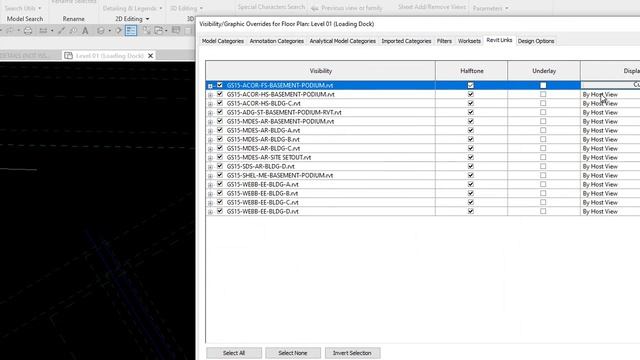
Task: Switch to the Annotation Categories tab
Action: pos(276,41)
